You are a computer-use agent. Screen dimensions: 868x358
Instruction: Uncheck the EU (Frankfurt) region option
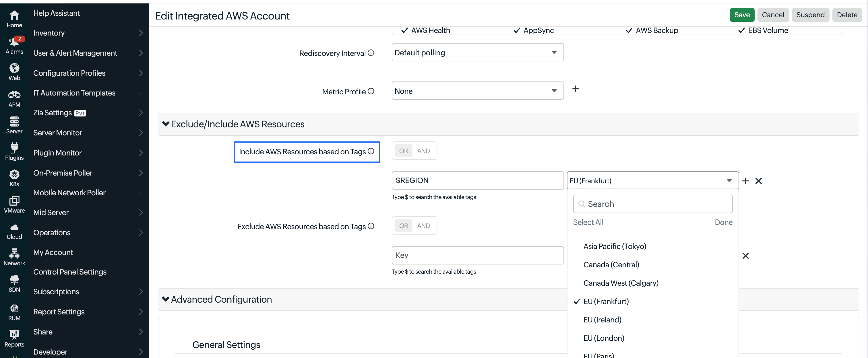[606, 301]
